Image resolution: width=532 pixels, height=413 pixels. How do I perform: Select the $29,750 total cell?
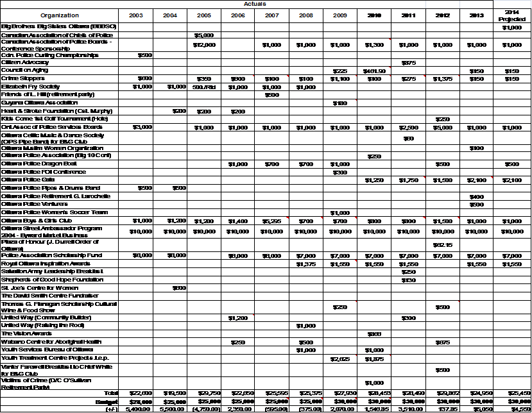(x=209, y=393)
